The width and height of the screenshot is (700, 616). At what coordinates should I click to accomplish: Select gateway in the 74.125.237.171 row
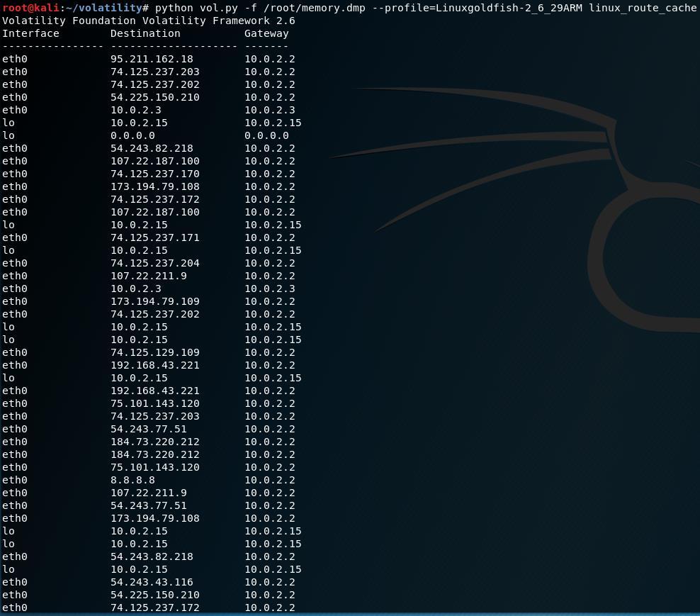(x=270, y=237)
